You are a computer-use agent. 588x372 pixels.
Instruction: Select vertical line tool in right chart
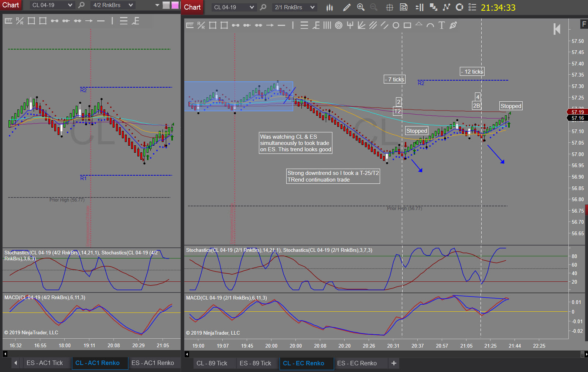coord(293,25)
